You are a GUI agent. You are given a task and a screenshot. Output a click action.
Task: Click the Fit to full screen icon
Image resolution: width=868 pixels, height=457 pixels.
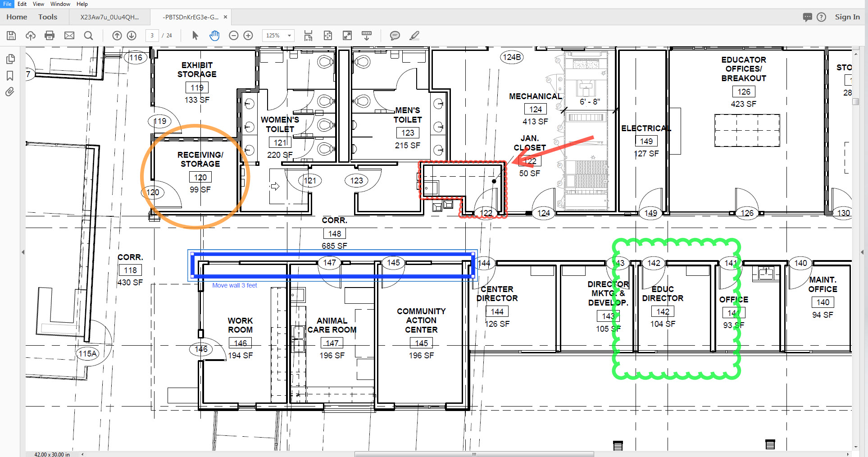point(347,36)
